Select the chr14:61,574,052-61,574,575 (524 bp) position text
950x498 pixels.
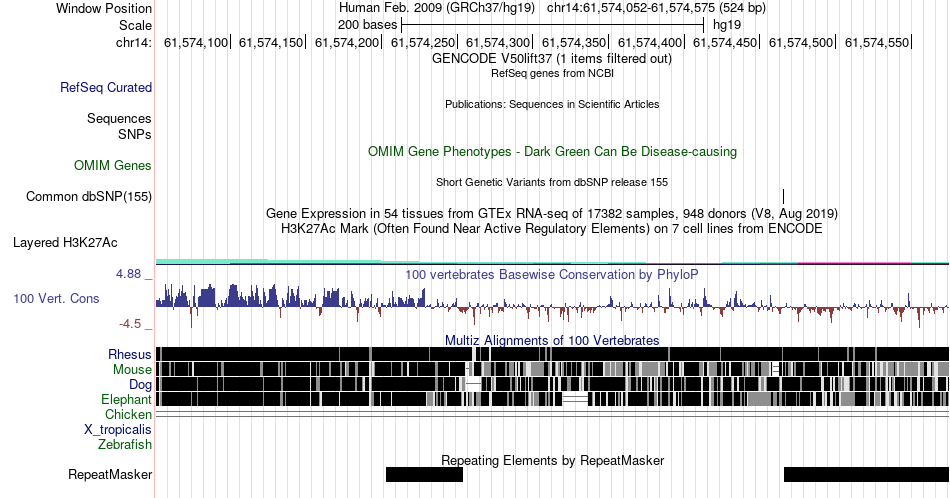coord(656,8)
